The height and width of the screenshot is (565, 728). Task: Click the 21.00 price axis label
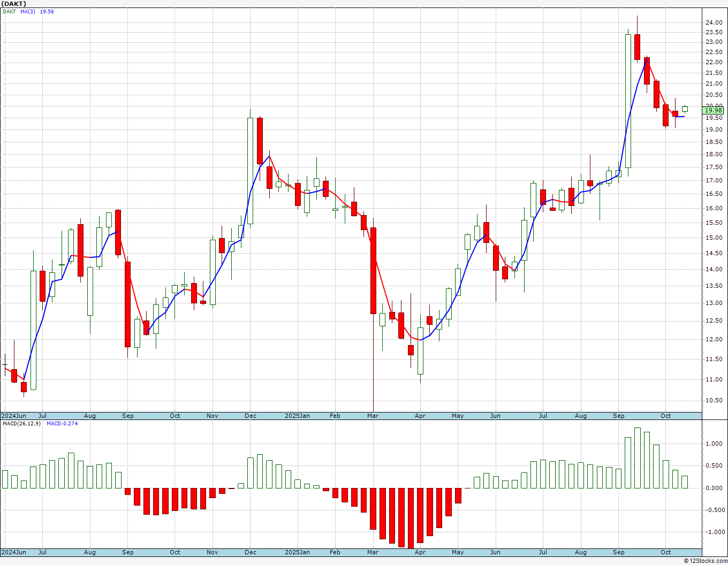[714, 83]
